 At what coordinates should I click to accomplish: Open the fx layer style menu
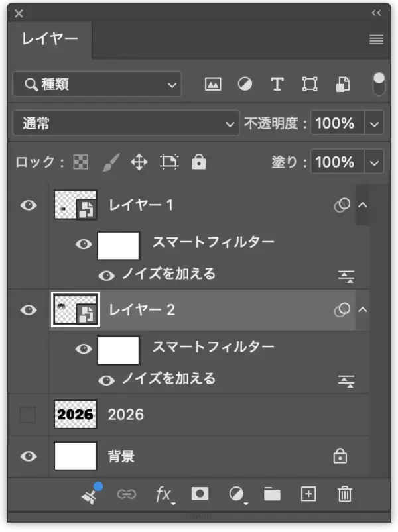pos(165,495)
